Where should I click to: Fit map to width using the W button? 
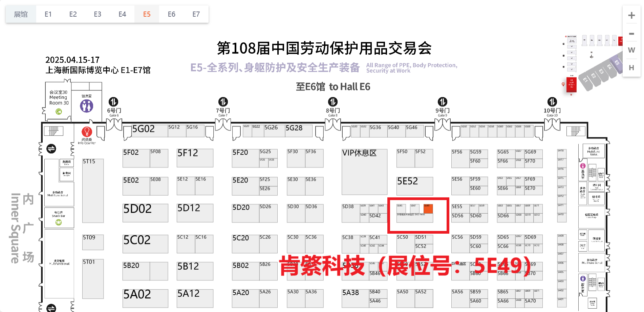[x=631, y=50]
